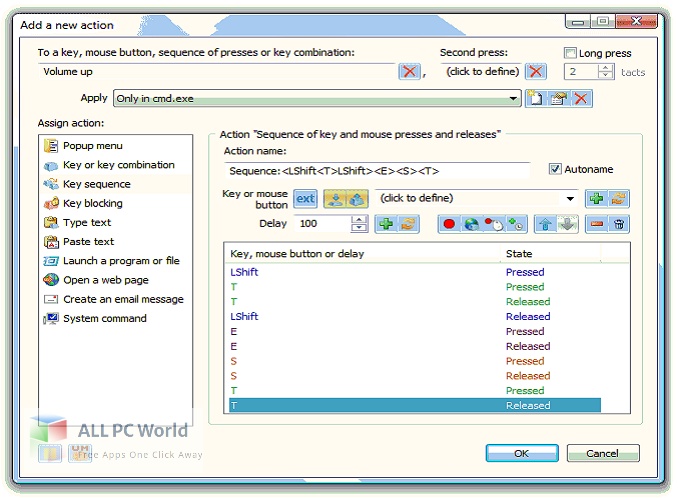Remove selected row with orange minus
678x498 pixels.
[597, 224]
